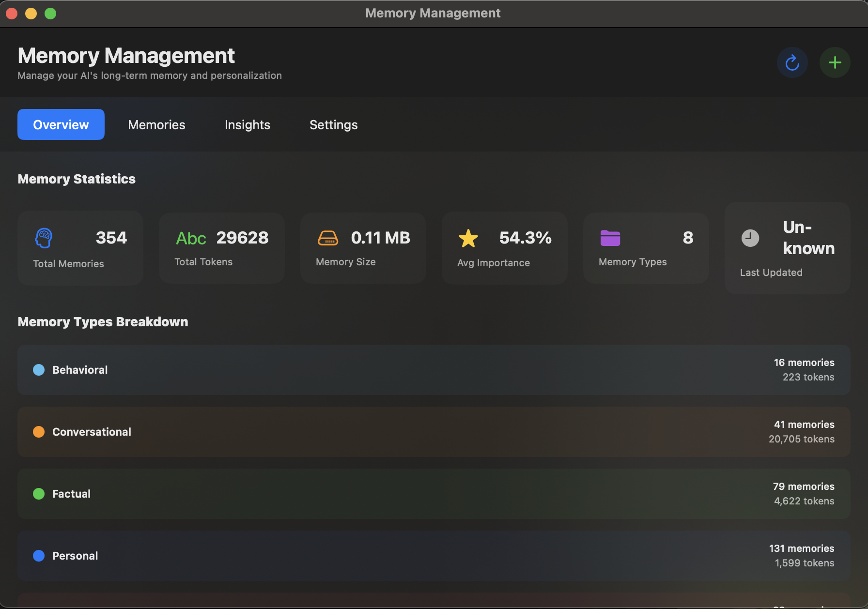The width and height of the screenshot is (868, 609).
Task: Open the Factual memory type row
Action: (x=434, y=494)
